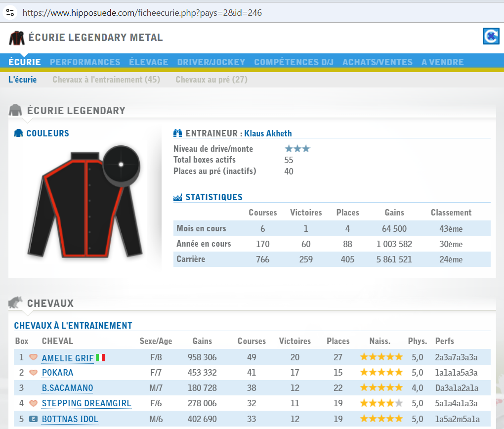Click the heart icon on Amelie Grif row
504x429 pixels.
[x=33, y=357]
